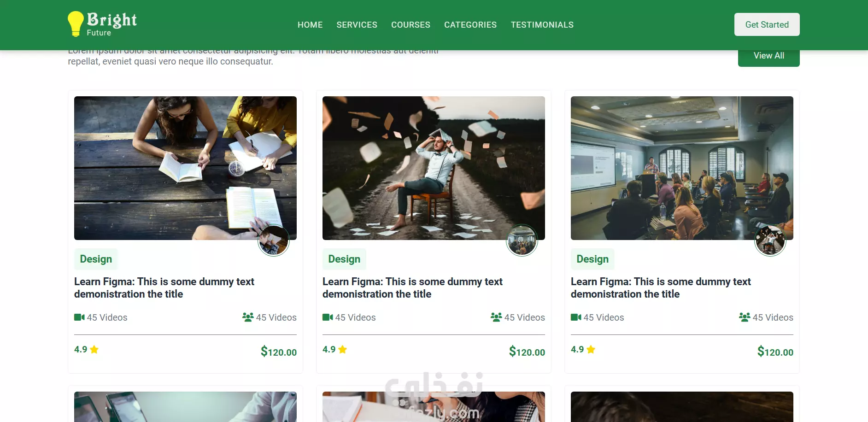Click the rating star in classroom-lecture course card

click(591, 349)
